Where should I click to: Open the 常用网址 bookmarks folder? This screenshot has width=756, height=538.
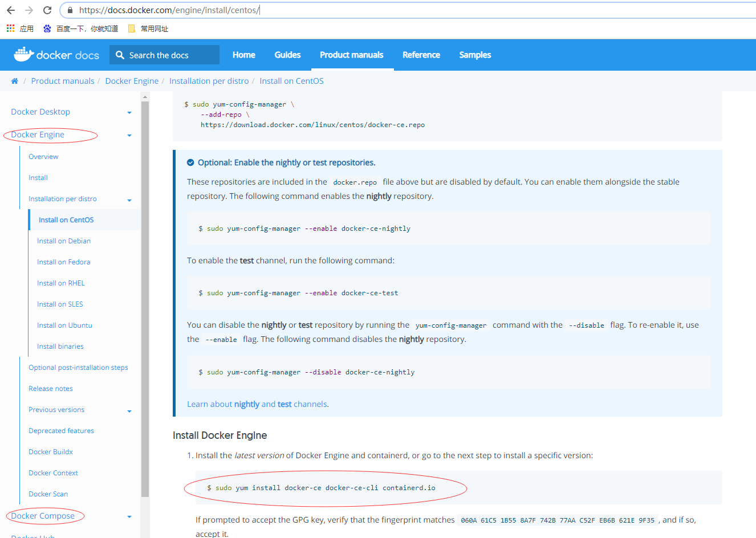148,28
